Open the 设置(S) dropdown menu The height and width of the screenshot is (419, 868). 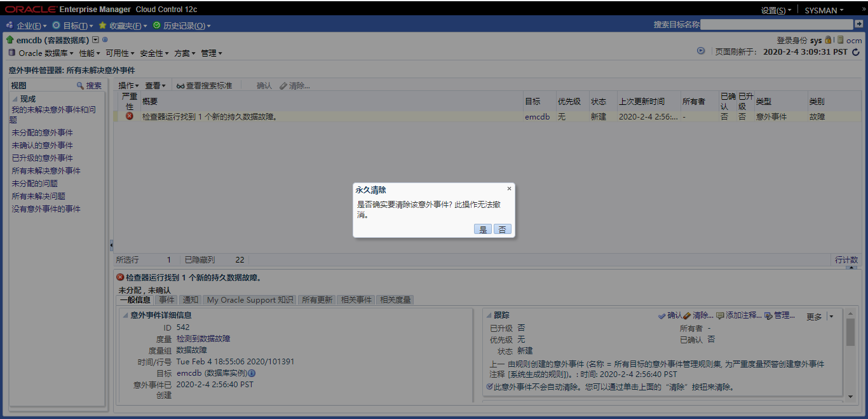click(x=776, y=10)
